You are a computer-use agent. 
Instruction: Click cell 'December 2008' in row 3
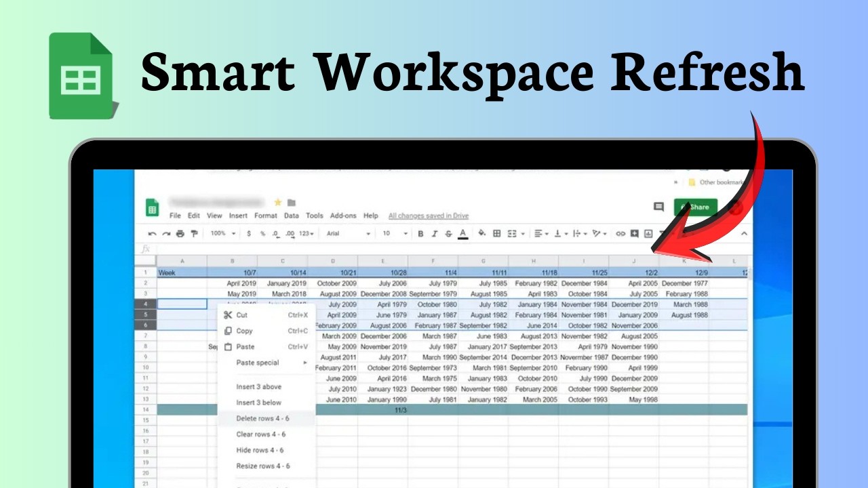pos(383,294)
